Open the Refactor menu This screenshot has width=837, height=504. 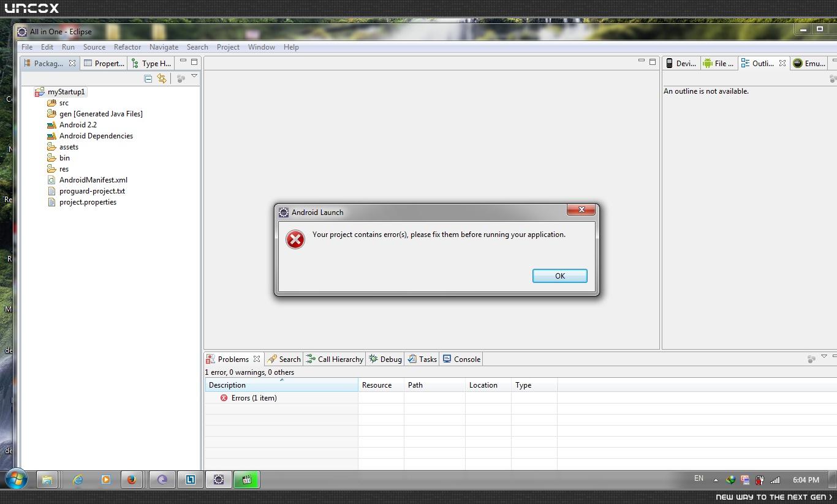(127, 47)
